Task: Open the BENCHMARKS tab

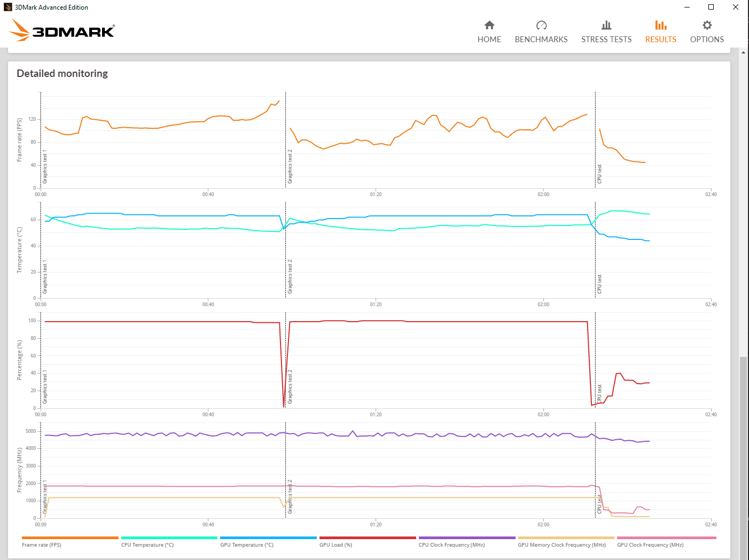Action: pyautogui.click(x=541, y=40)
